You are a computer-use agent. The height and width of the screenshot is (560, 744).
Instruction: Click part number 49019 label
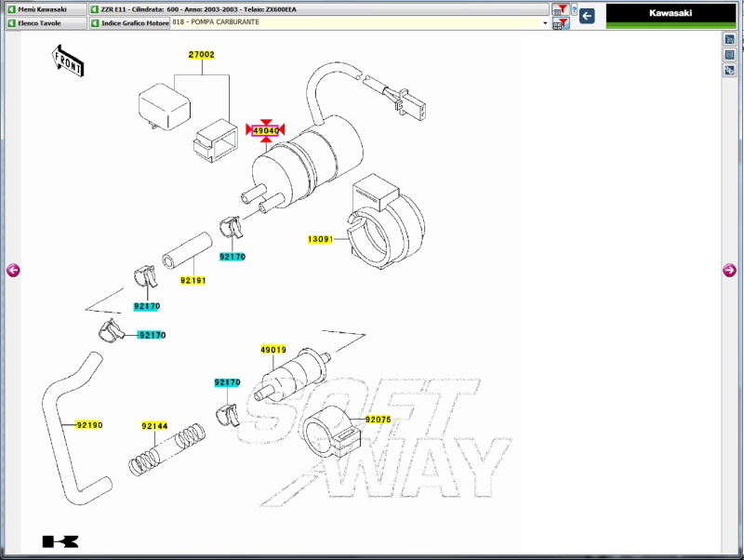[x=272, y=350]
